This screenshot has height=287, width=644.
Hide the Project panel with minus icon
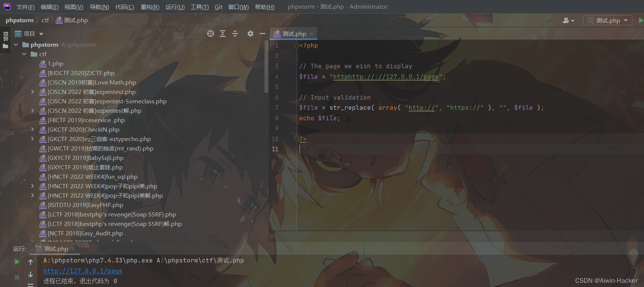click(x=263, y=34)
